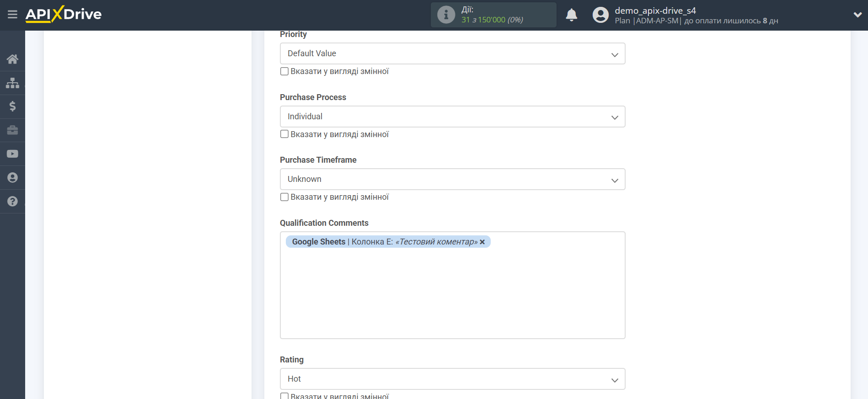Viewport: 868px width, 399px height.
Task: Click the Rating label
Action: point(291,360)
